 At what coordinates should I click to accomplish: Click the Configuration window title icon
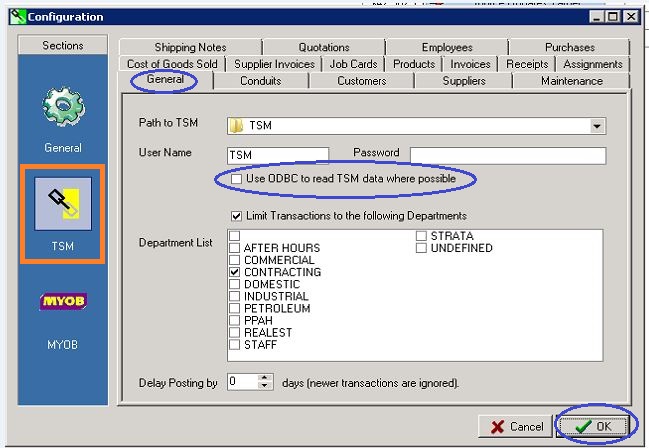17,17
